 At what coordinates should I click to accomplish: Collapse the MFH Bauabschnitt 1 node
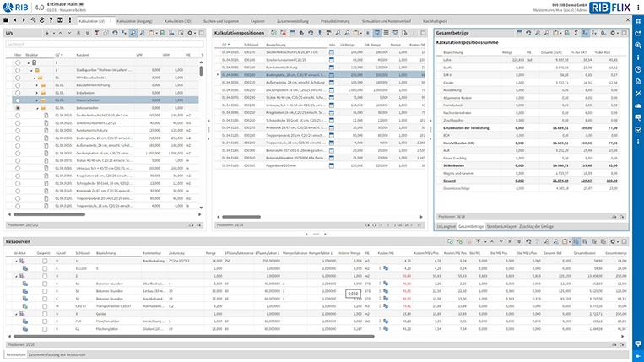(x=34, y=78)
